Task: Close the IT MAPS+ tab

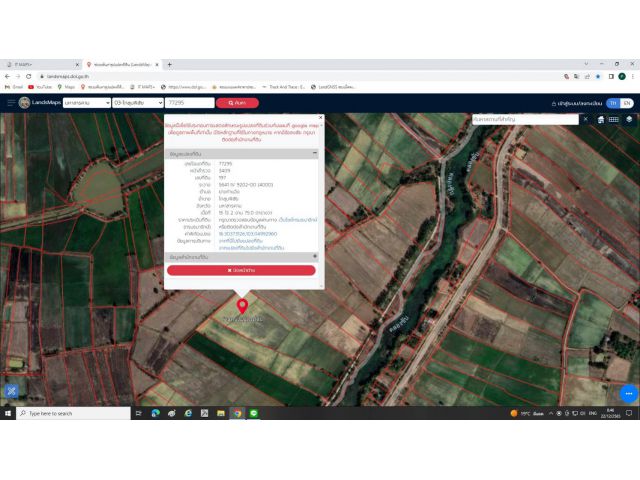Action: click(77, 64)
